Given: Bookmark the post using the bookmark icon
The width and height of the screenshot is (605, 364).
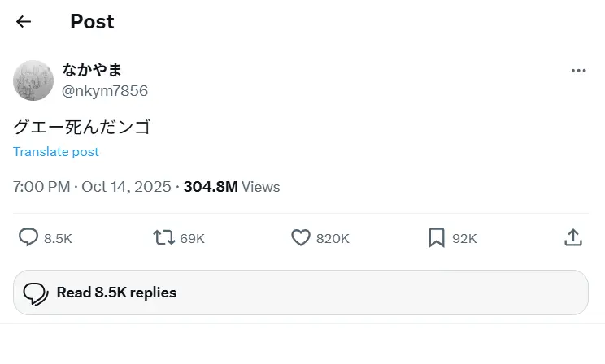Looking at the screenshot, I should (437, 237).
